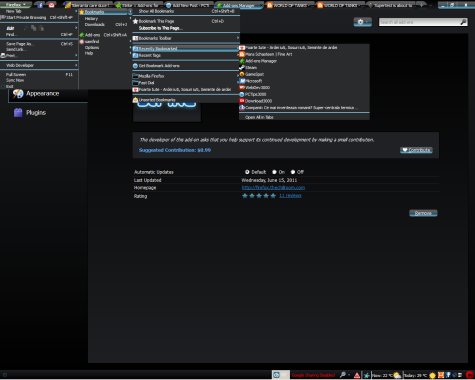475x380 pixels.
Task: Click the Contribute button
Action: [416, 150]
